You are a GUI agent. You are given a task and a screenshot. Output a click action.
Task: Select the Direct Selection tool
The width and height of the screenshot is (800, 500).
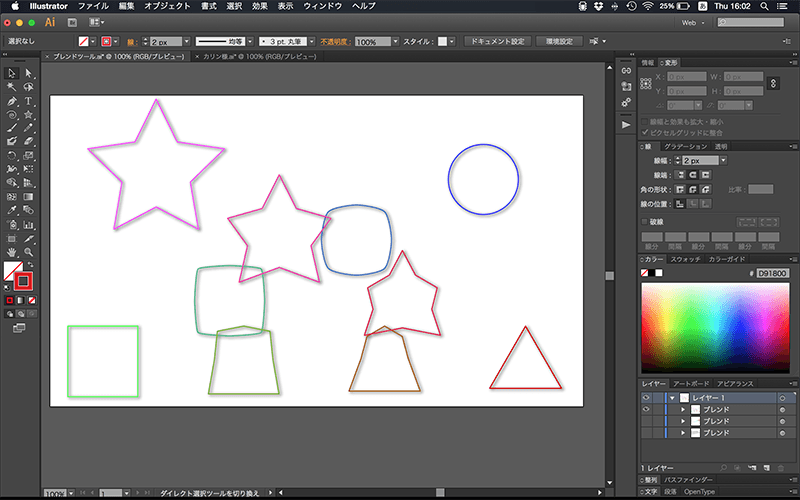[x=28, y=73]
